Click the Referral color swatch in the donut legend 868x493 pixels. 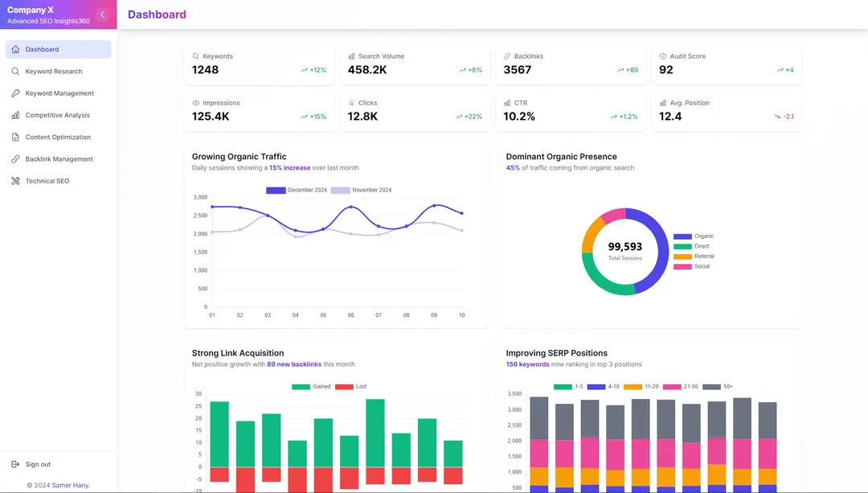click(683, 256)
